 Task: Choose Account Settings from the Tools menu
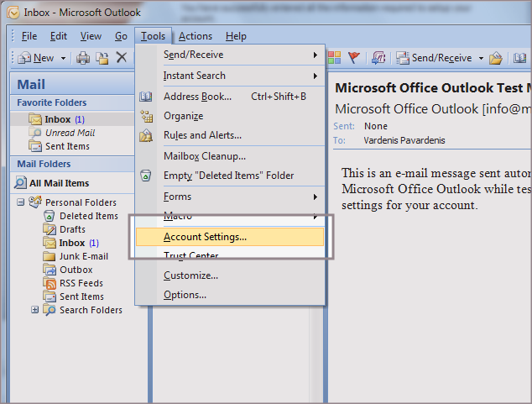[x=205, y=237]
